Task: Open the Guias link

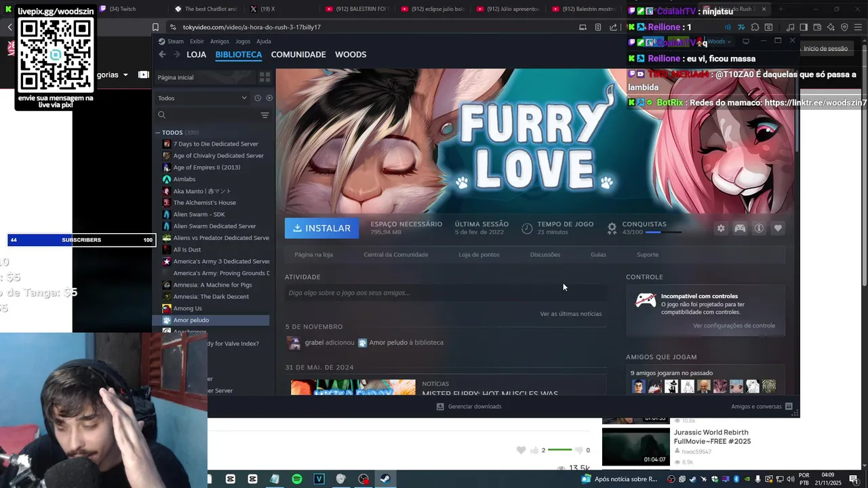Action: pyautogui.click(x=598, y=255)
